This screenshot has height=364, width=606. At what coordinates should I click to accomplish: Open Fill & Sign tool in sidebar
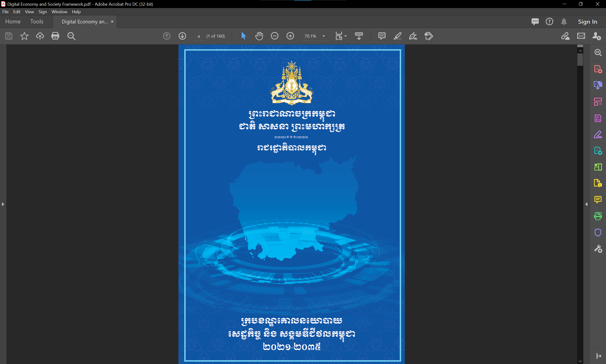tap(598, 135)
